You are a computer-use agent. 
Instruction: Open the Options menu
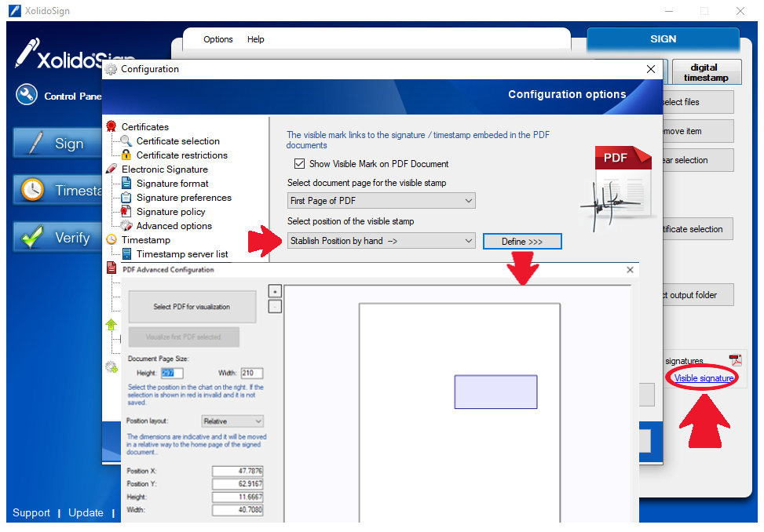point(218,39)
